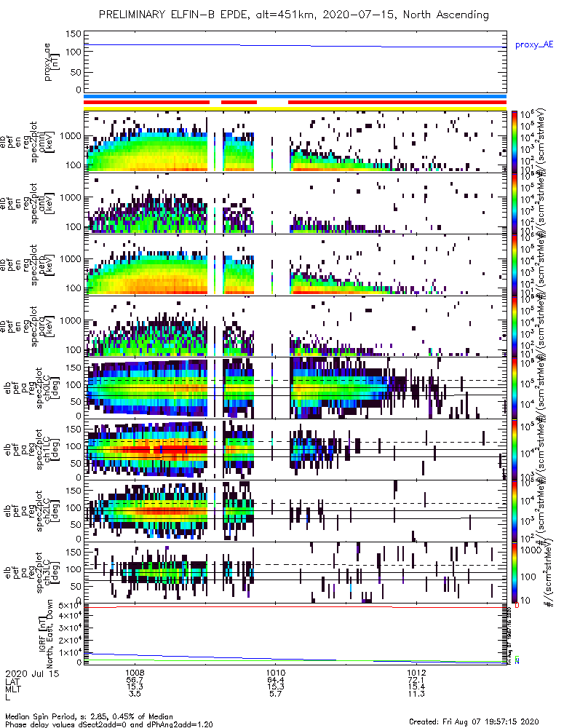Screen dimensions: 564x728
Task: Click the MLT value '15.4'
Action: 416,687
